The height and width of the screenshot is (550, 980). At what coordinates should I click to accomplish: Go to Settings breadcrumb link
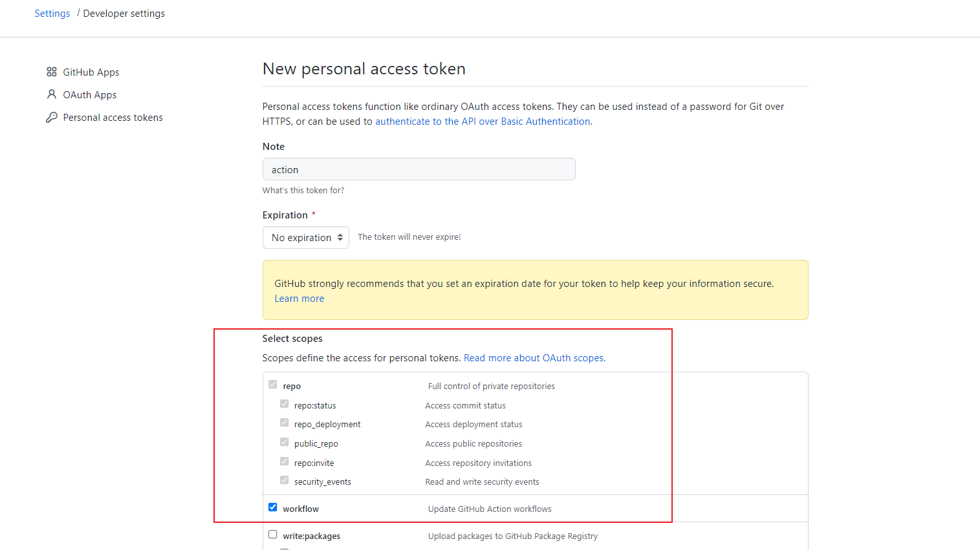(x=52, y=14)
